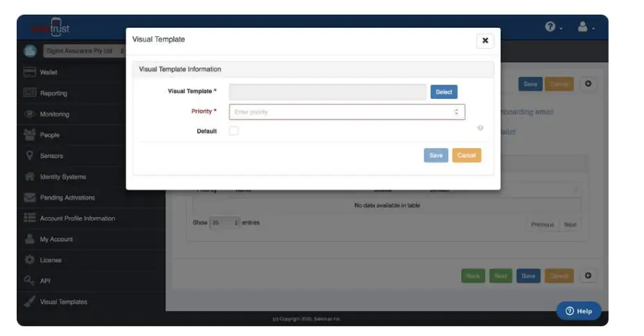Open the Digital Assurance Pty Ltd dropdown
Viewport: 644px width, 336px height.
[x=84, y=51]
